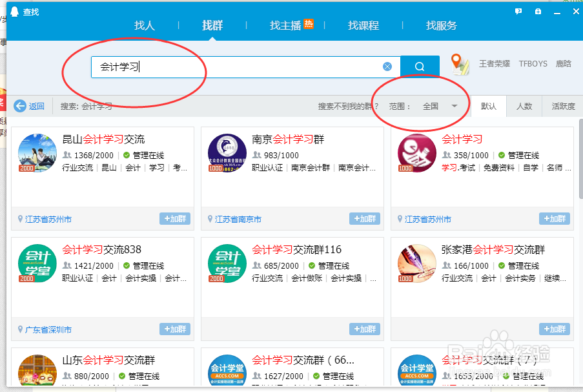Click 江苏省苏州市 location under 昆山会计学习交流
583x392 pixels.
48,220
